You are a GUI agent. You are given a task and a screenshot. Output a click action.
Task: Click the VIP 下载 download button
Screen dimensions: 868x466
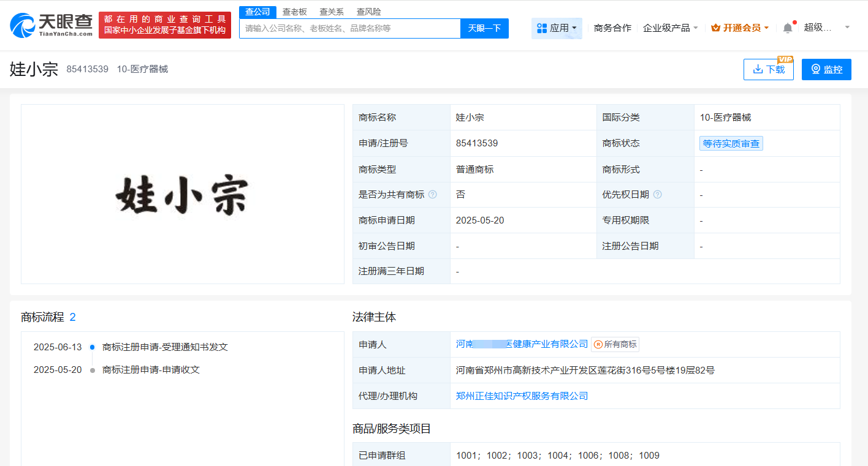coord(768,69)
